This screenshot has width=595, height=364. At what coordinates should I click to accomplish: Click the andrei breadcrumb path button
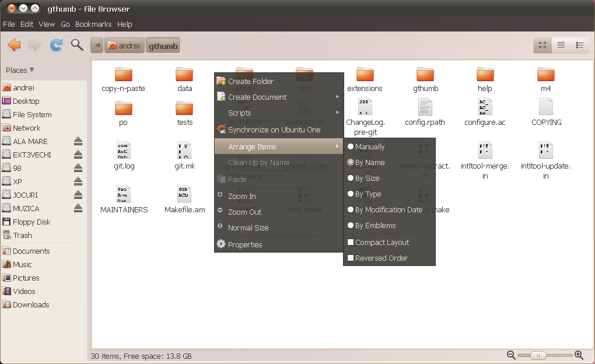(x=124, y=45)
